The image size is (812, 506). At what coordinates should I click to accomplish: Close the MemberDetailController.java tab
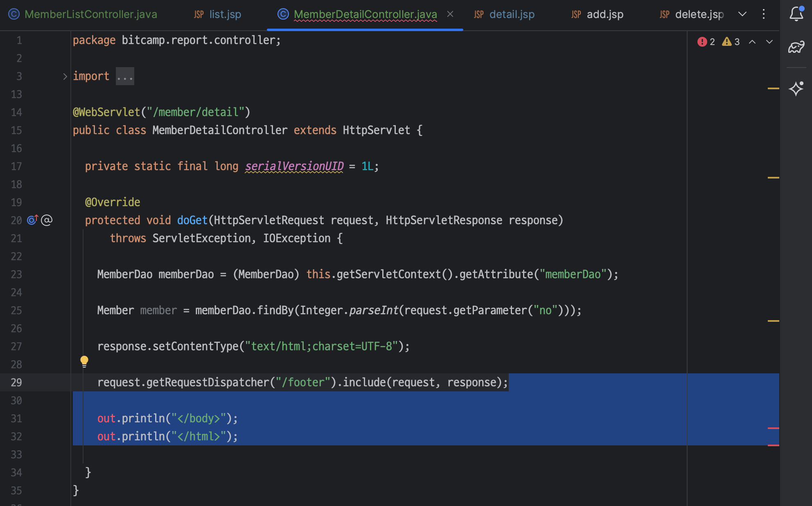pos(450,14)
